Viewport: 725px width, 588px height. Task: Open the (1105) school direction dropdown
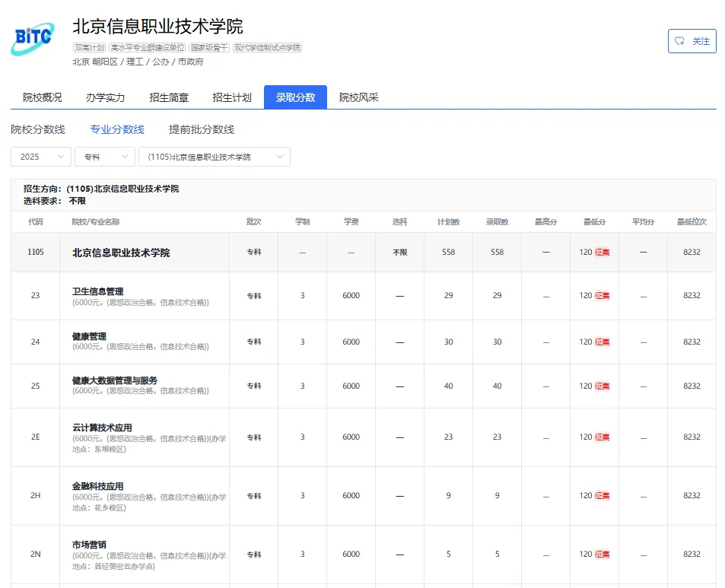tap(215, 157)
